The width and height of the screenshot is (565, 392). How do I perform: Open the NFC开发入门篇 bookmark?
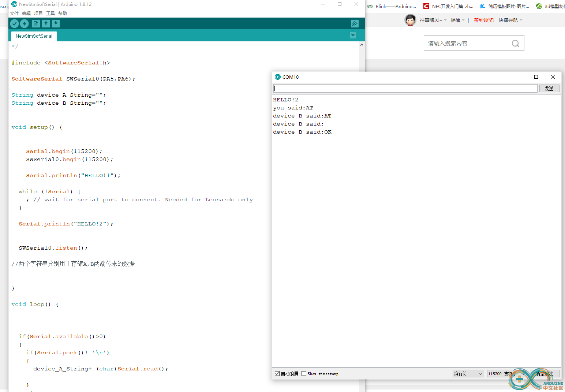click(x=449, y=6)
